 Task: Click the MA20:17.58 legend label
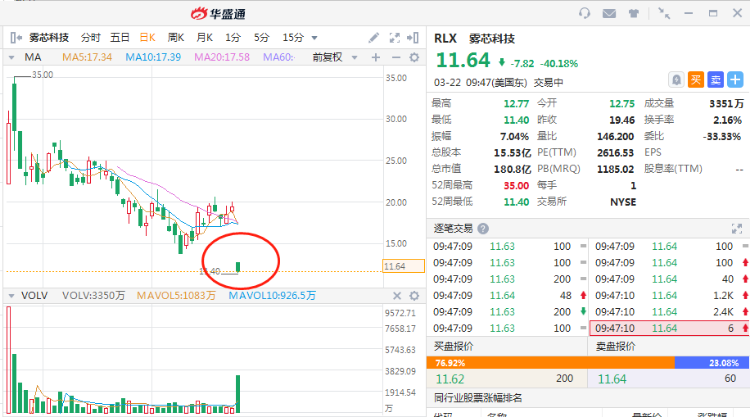[222, 57]
